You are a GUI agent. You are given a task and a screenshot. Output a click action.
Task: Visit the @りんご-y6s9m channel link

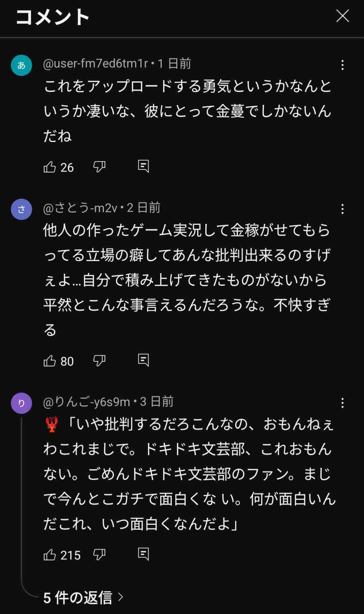coord(87,401)
